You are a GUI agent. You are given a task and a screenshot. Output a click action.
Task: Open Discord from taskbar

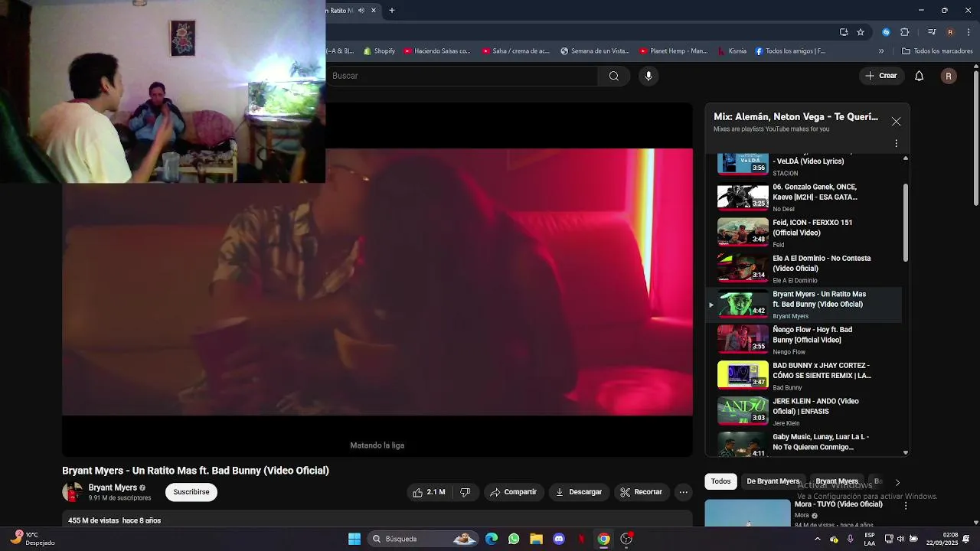559,539
